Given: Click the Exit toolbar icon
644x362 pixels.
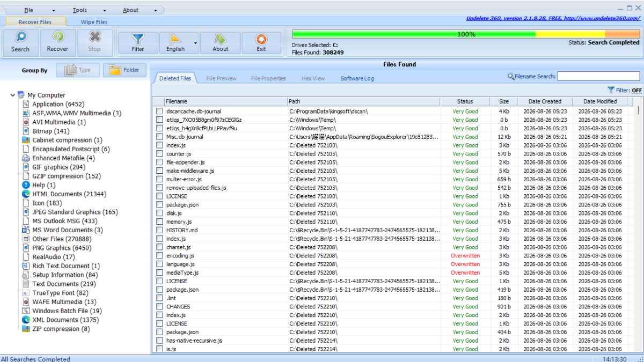Looking at the screenshot, I should 261,42.
